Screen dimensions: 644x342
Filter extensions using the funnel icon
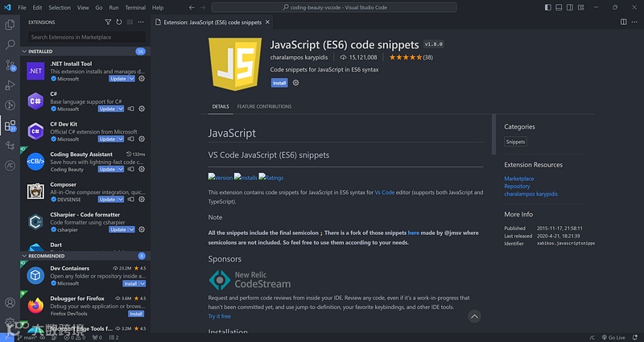(x=108, y=23)
